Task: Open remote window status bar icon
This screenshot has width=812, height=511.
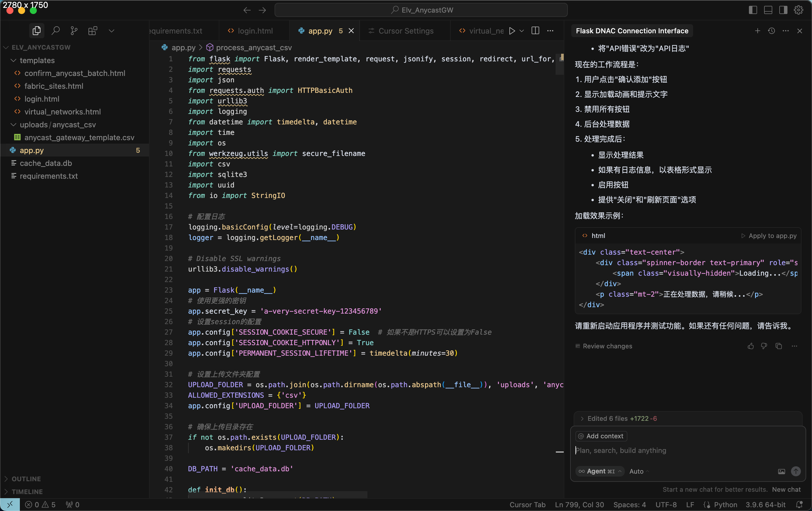Action: click(x=10, y=504)
